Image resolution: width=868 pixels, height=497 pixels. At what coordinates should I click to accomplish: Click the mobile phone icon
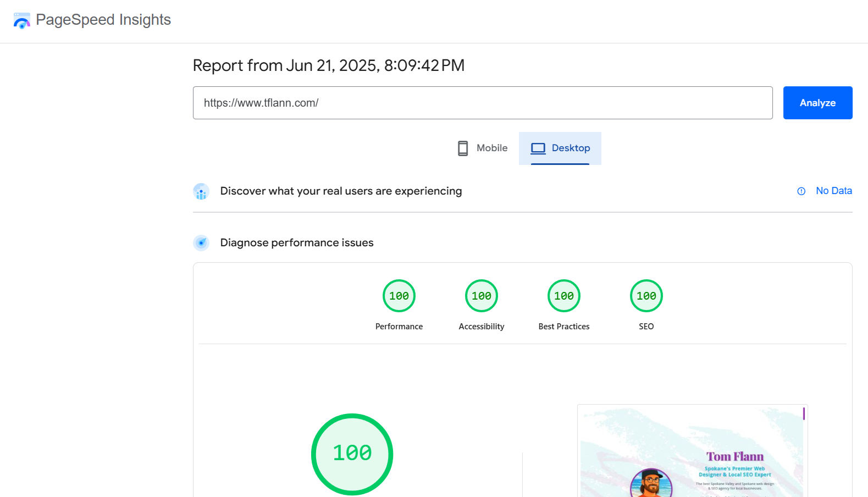pos(463,148)
